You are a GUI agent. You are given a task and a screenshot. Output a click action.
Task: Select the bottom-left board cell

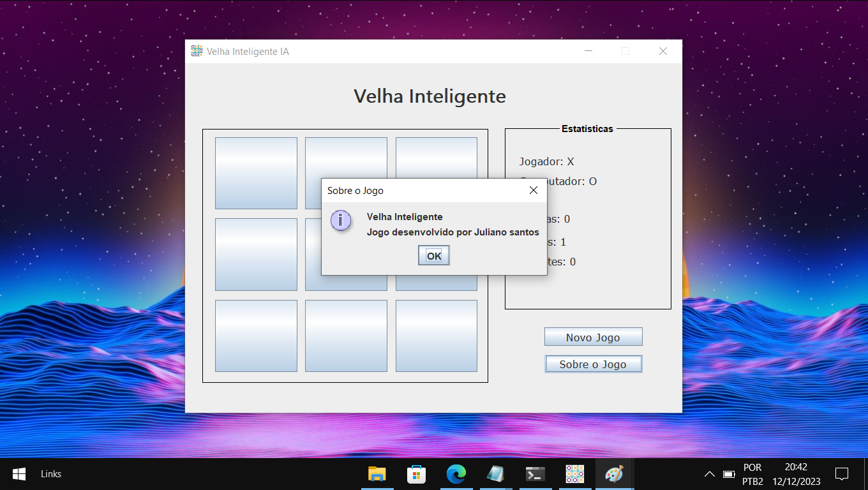tap(256, 336)
